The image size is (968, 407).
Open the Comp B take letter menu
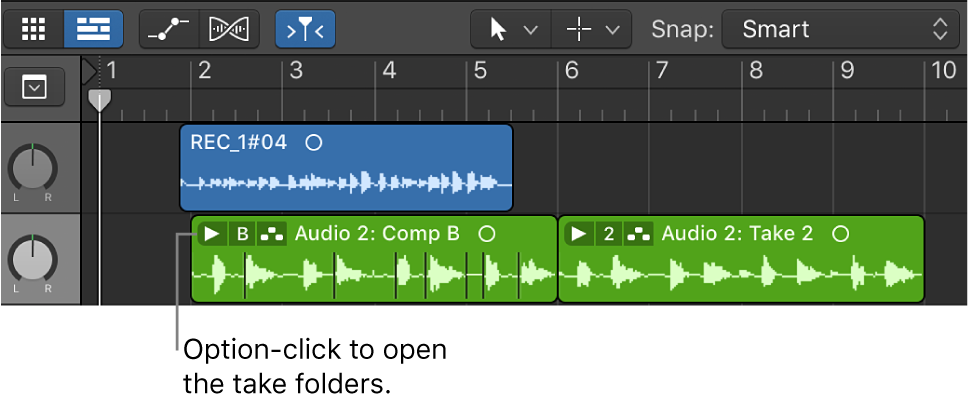(x=241, y=234)
